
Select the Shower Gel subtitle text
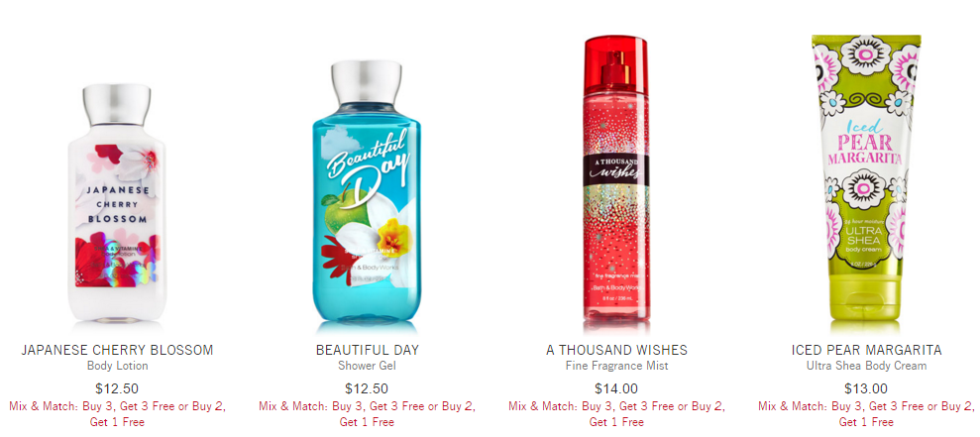click(x=367, y=366)
